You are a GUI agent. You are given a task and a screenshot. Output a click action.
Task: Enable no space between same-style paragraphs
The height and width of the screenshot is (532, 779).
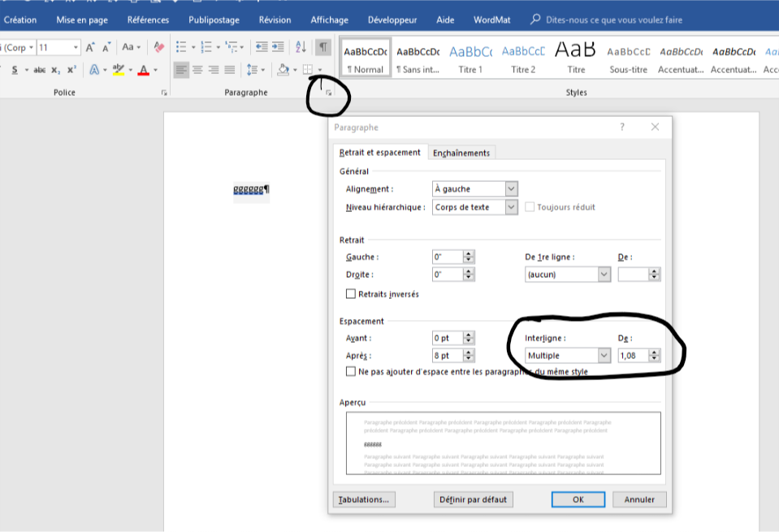coord(351,371)
